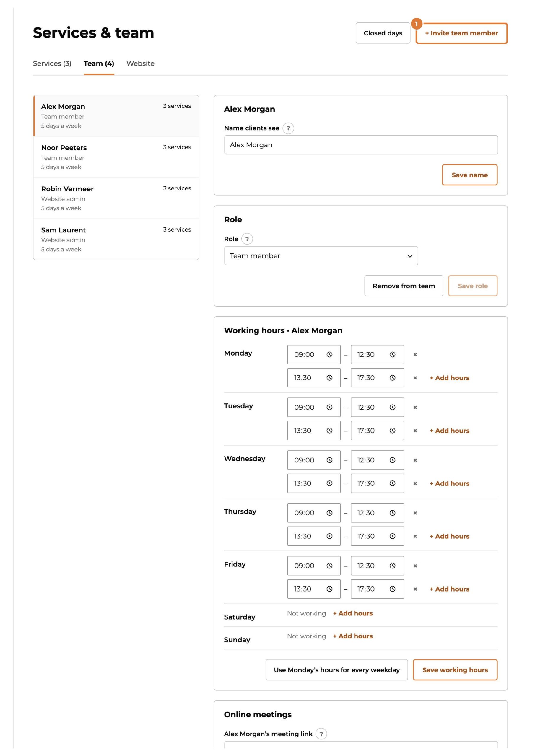Viewport: 535px width, 756px height.
Task: Open clock picker for Wednesday 12:30 end time
Action: [392, 460]
